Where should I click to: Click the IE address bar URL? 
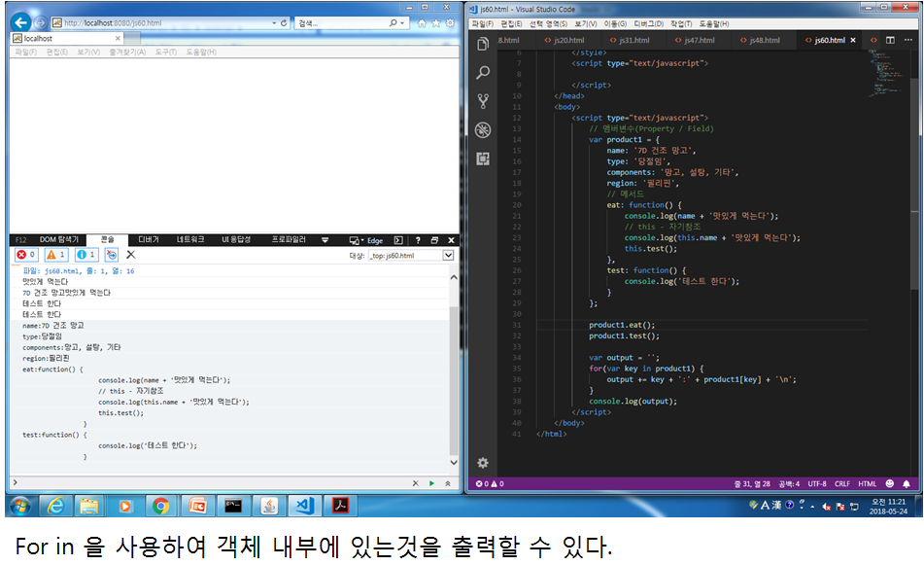pos(113,23)
